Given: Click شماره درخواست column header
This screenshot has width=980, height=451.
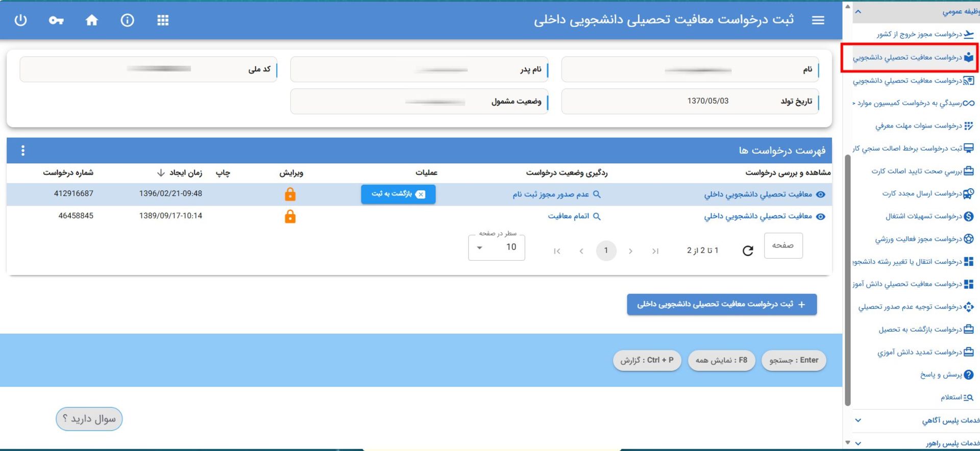Looking at the screenshot, I should click(x=68, y=173).
